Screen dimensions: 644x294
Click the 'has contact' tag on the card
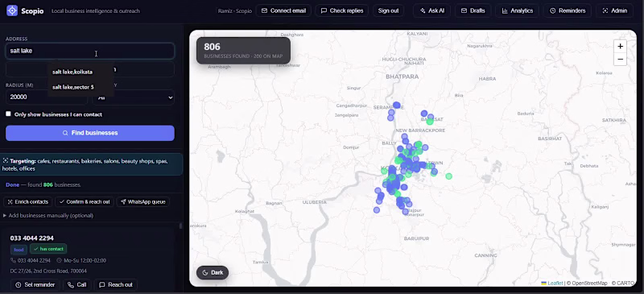pyautogui.click(x=48, y=249)
